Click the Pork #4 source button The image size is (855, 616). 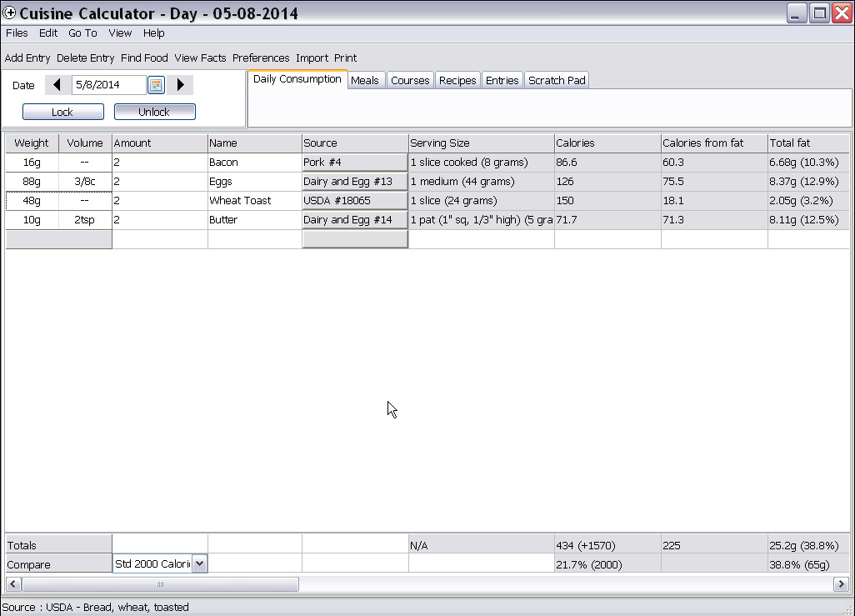pos(355,162)
